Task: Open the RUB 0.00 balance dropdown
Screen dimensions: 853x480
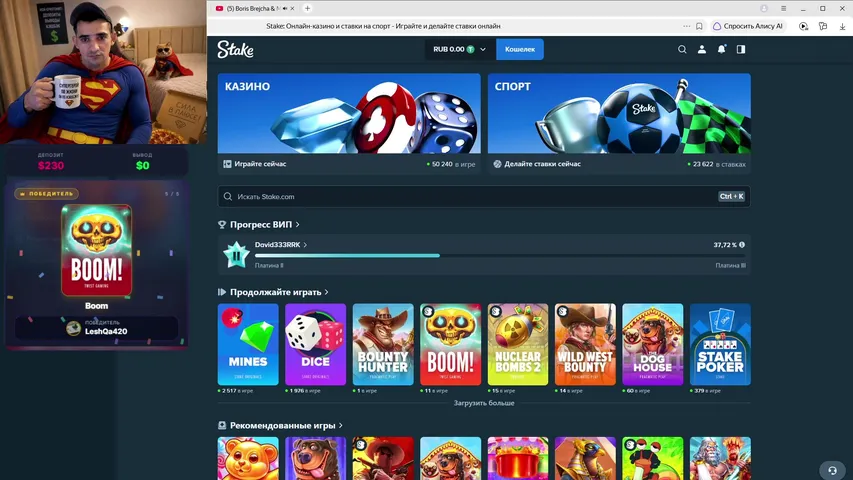Action: 460,50
